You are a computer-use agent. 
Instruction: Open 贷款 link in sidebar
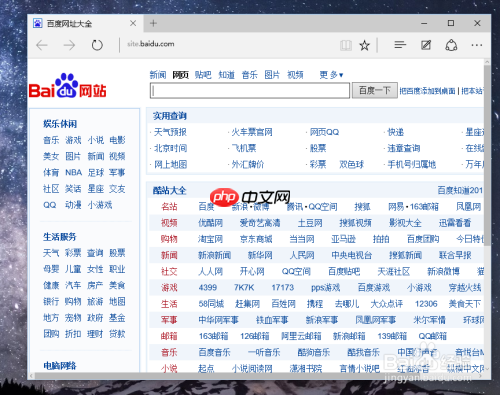click(x=117, y=334)
